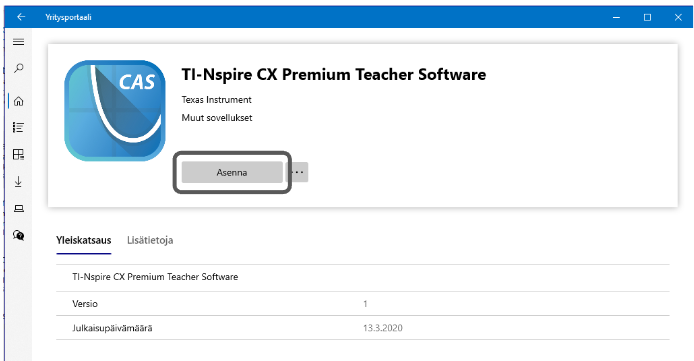The height and width of the screenshot is (361, 694).
Task: Open the apps list icon in sidebar
Action: (19, 128)
